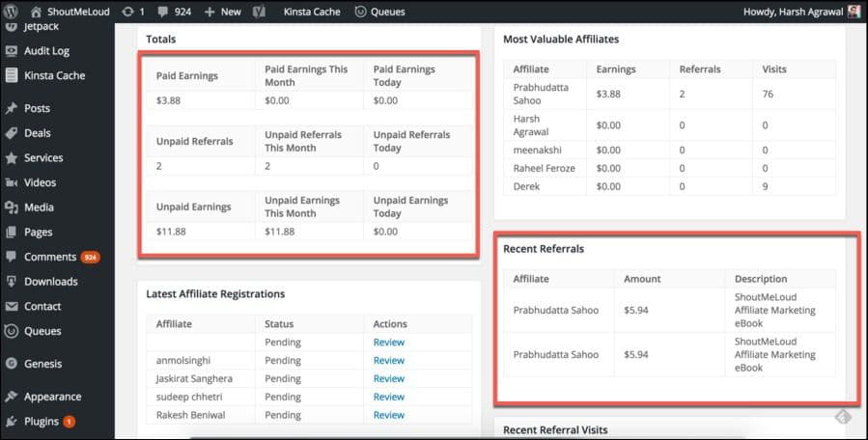Open the Pages menu label
This screenshot has width=868, height=440.
39,233
